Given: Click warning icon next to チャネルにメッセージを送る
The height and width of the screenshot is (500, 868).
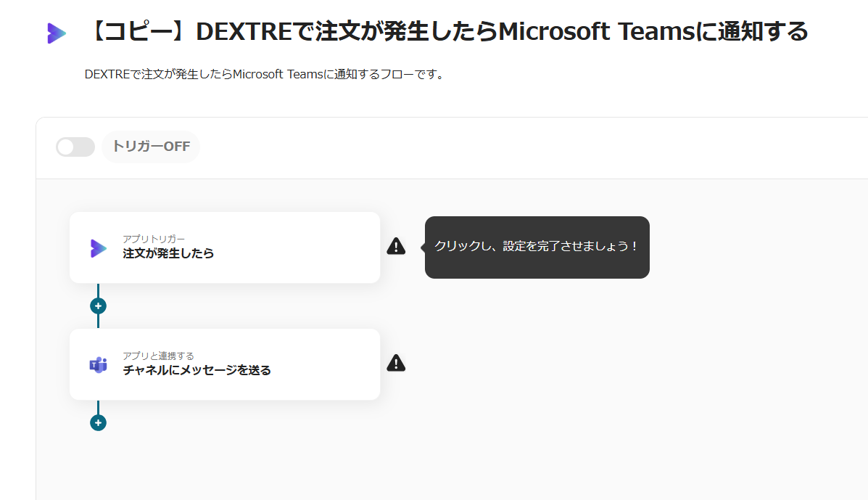Looking at the screenshot, I should [396, 363].
